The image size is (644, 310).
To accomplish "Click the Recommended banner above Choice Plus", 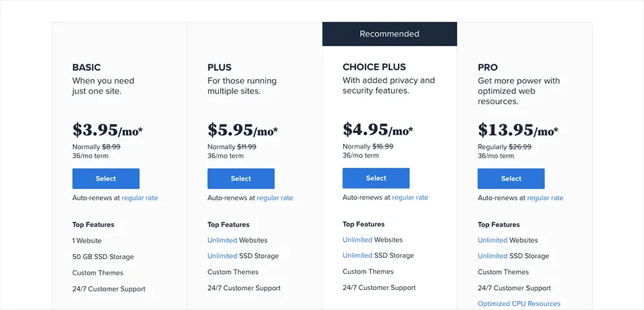I will 390,34.
